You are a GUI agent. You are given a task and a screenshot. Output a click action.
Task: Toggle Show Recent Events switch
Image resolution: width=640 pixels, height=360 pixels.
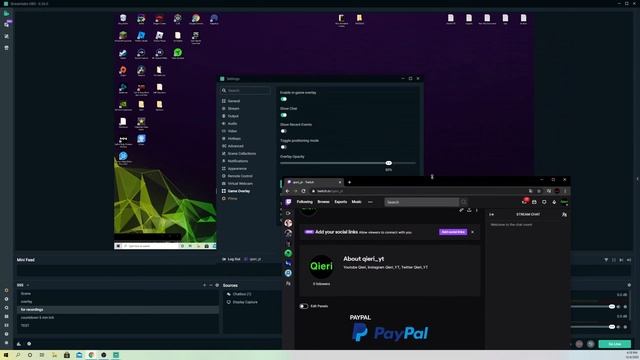pyautogui.click(x=283, y=131)
